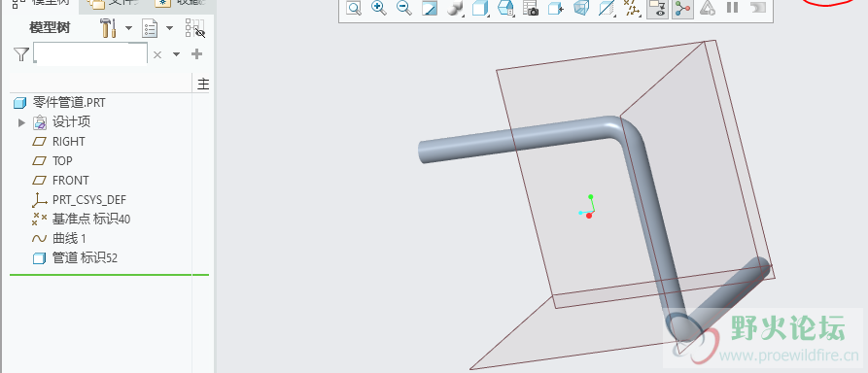Open dropdown arrow beside tree columns list icon
Image resolution: width=868 pixels, height=373 pixels.
pyautogui.click(x=169, y=28)
